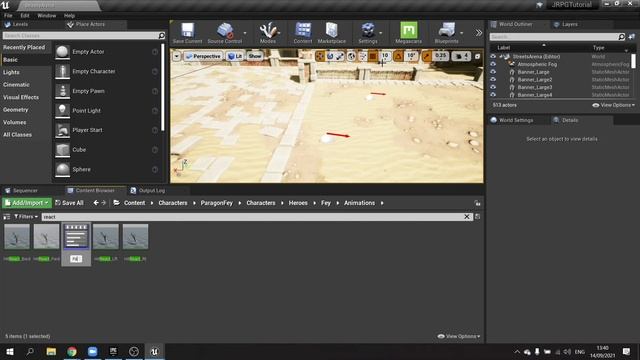Open rotation snap angle 10° dropdown
This screenshot has height=360, width=640.
click(411, 56)
